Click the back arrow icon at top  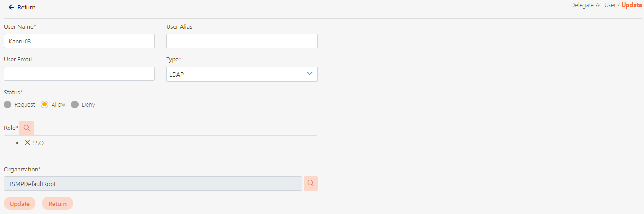11,8
